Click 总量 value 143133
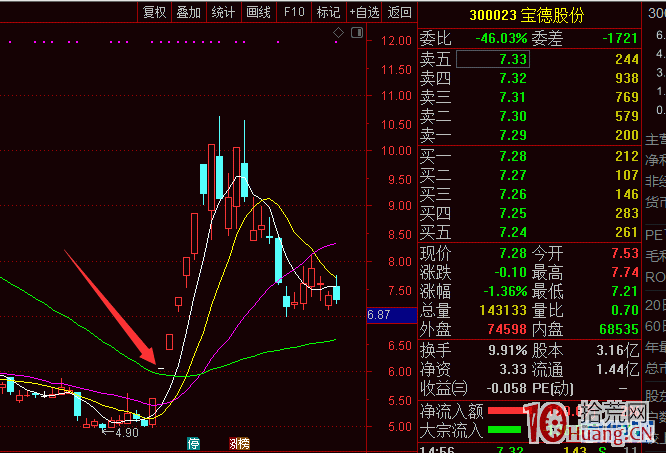This screenshot has width=666, height=453. [503, 310]
